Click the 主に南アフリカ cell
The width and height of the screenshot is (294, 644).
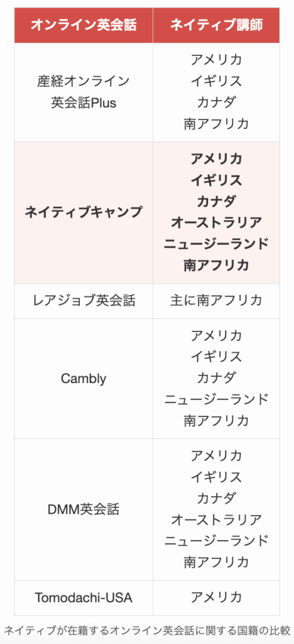(x=217, y=301)
